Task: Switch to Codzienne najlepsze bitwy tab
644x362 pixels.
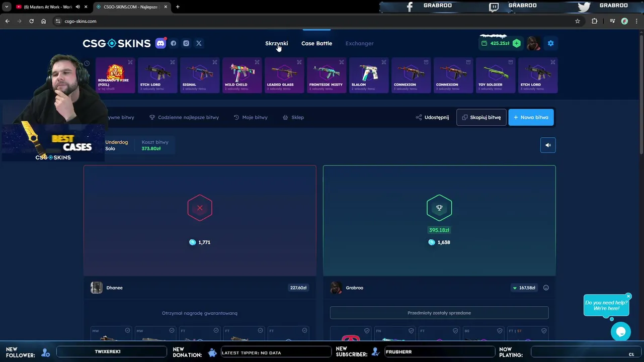Action: click(184, 117)
